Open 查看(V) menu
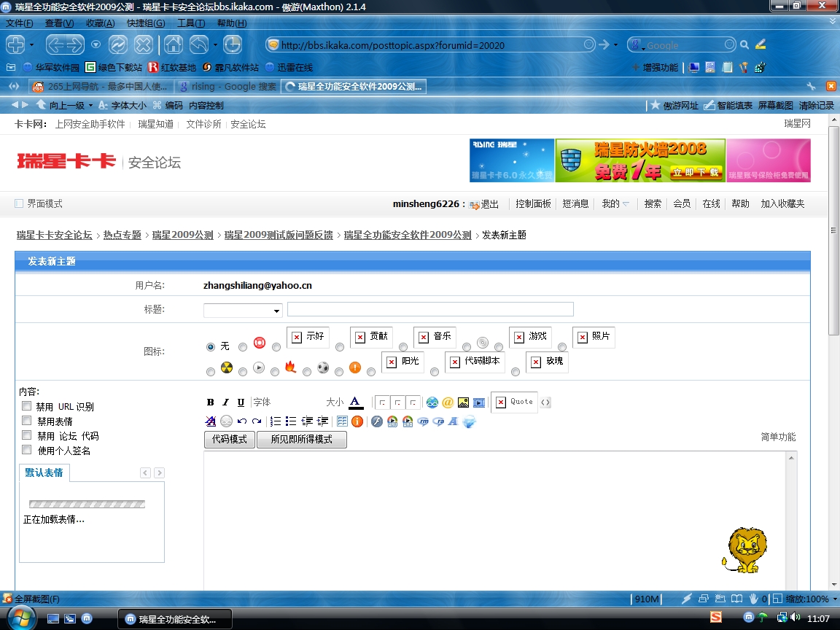 pos(60,23)
